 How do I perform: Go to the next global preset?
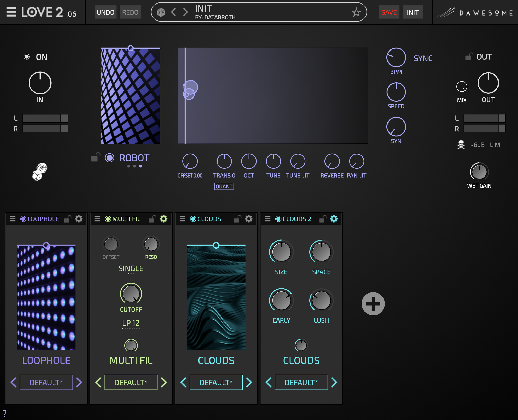(x=185, y=12)
